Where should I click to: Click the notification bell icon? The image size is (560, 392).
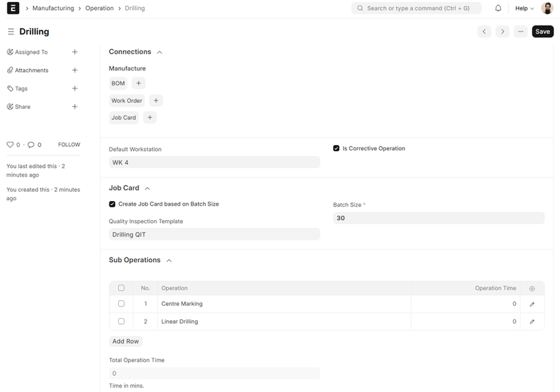click(x=498, y=9)
